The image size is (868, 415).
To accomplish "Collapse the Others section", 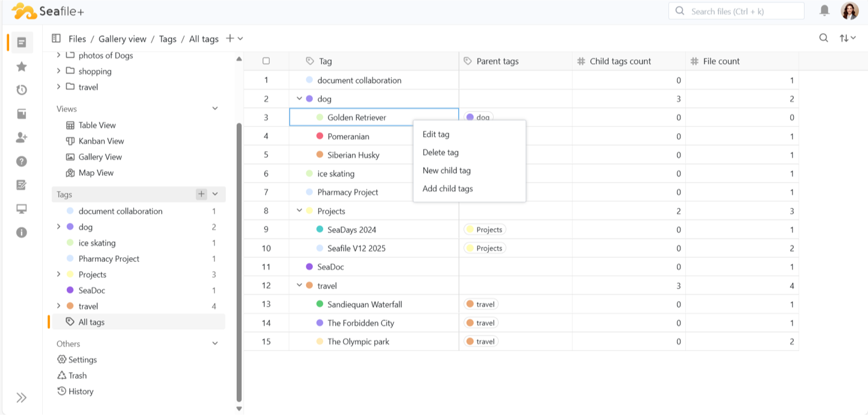I will (x=215, y=343).
